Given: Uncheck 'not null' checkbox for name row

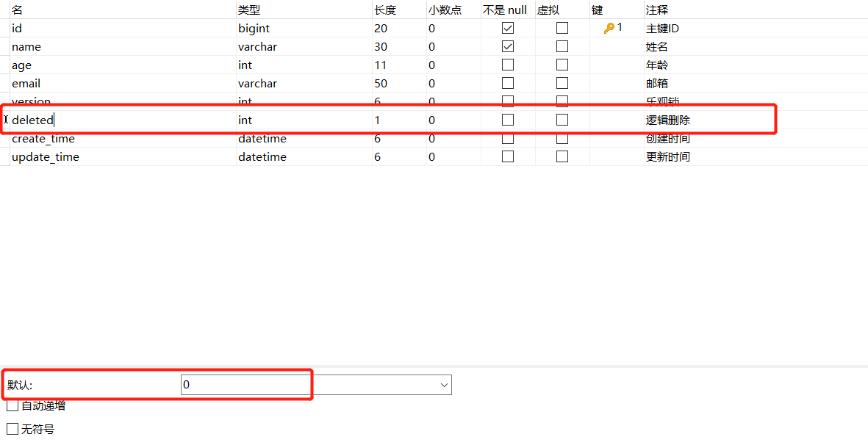Looking at the screenshot, I should [x=508, y=46].
